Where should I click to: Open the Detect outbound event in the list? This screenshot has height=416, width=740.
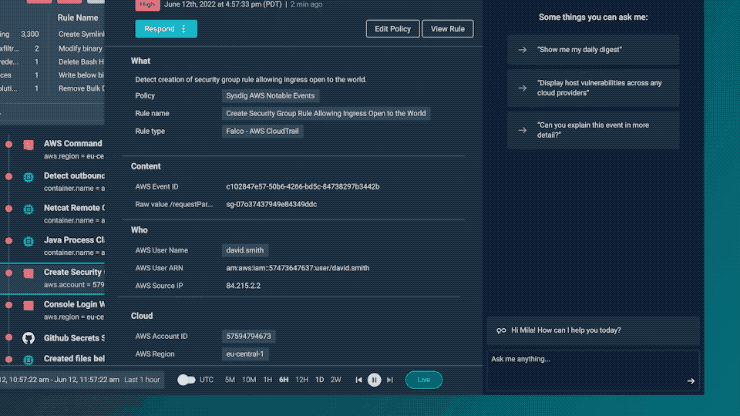click(52, 181)
